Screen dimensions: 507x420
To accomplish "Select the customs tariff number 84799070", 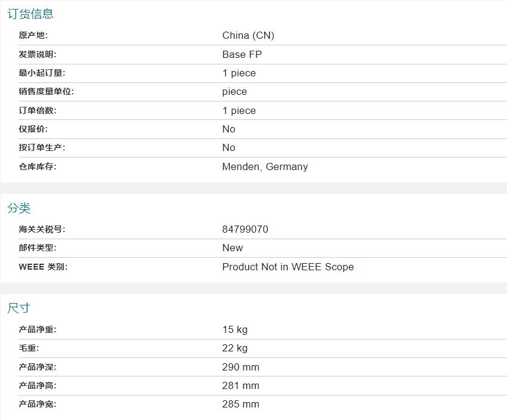I will tap(245, 229).
